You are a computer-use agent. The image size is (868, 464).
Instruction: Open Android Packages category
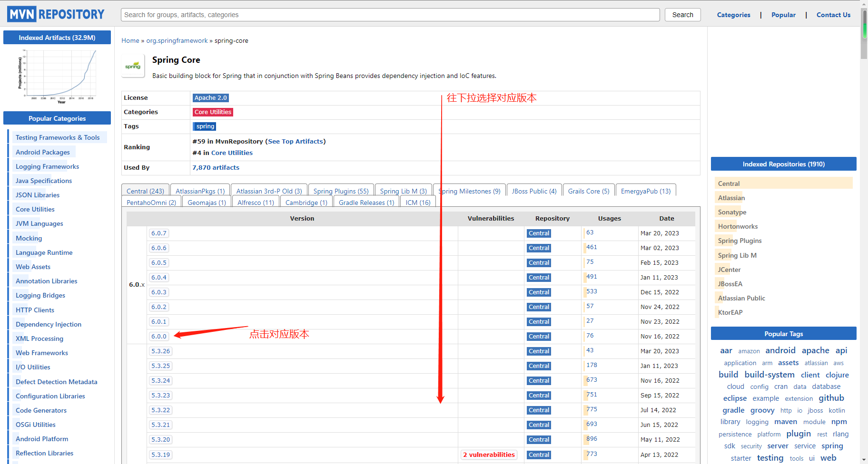pyautogui.click(x=43, y=152)
